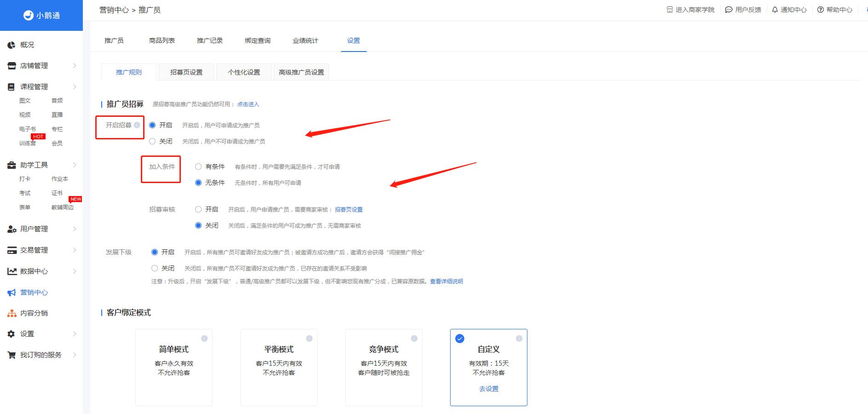
Task: Open the 招募页设置 sub-tab
Action: [x=186, y=72]
